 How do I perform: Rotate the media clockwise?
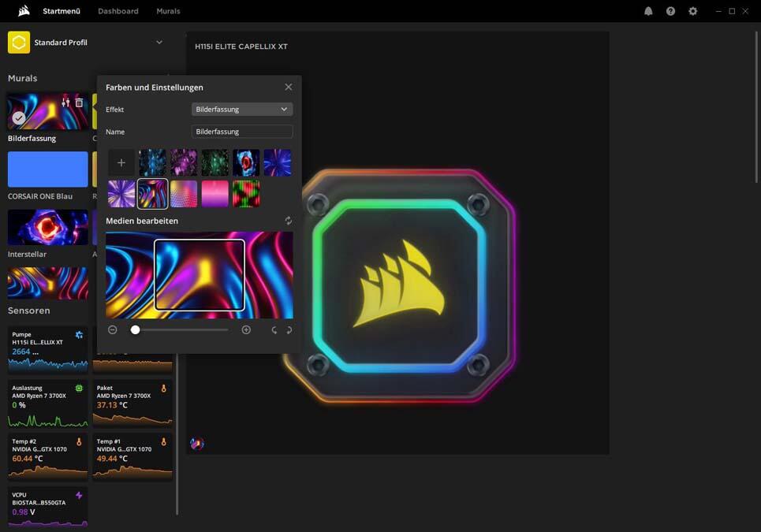point(289,330)
